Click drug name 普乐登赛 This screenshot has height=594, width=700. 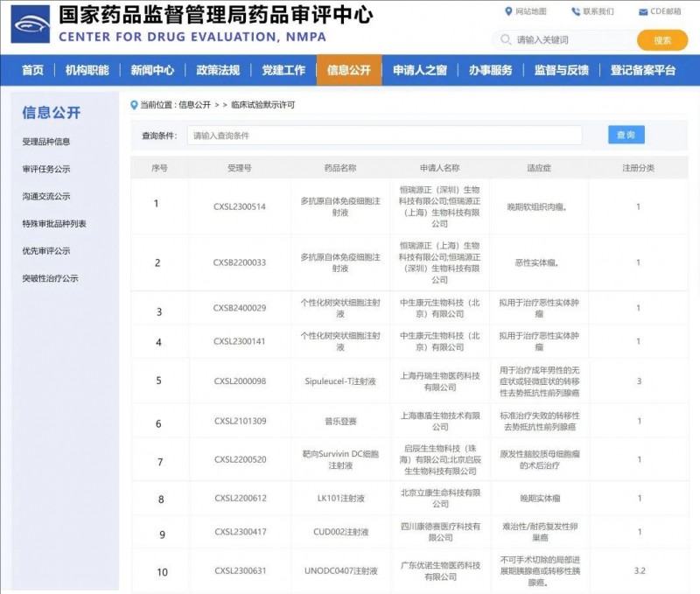[x=340, y=421]
